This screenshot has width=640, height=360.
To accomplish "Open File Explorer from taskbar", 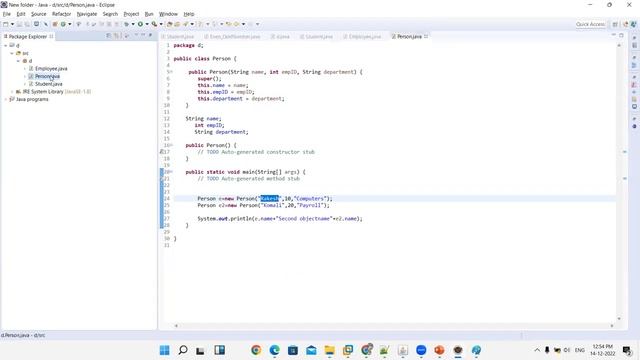I will tap(329, 350).
